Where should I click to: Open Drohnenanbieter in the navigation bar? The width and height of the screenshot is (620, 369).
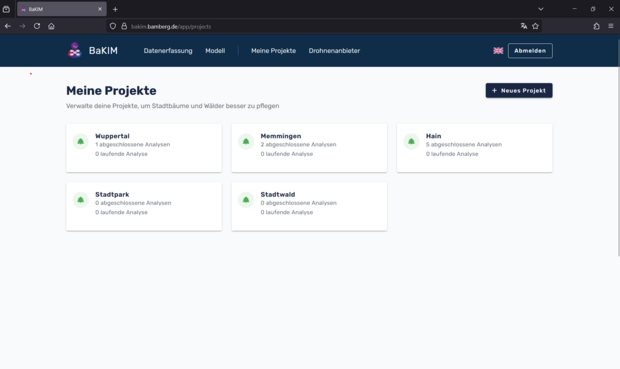[334, 51]
